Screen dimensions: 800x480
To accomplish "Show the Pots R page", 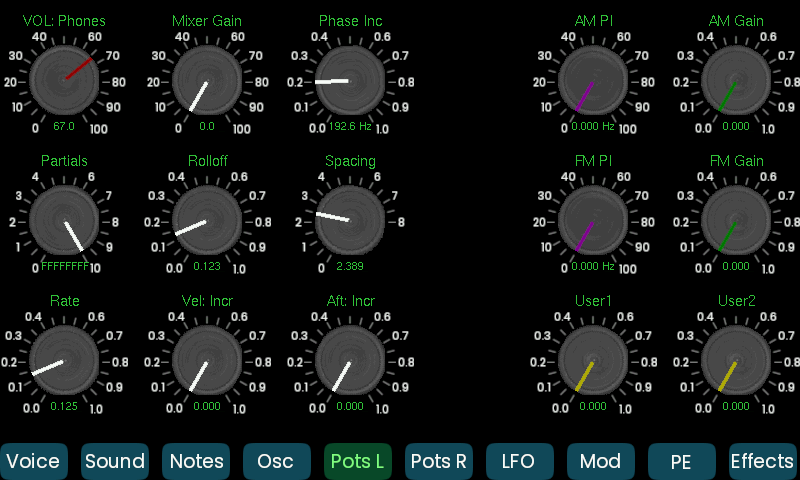I will [439, 461].
